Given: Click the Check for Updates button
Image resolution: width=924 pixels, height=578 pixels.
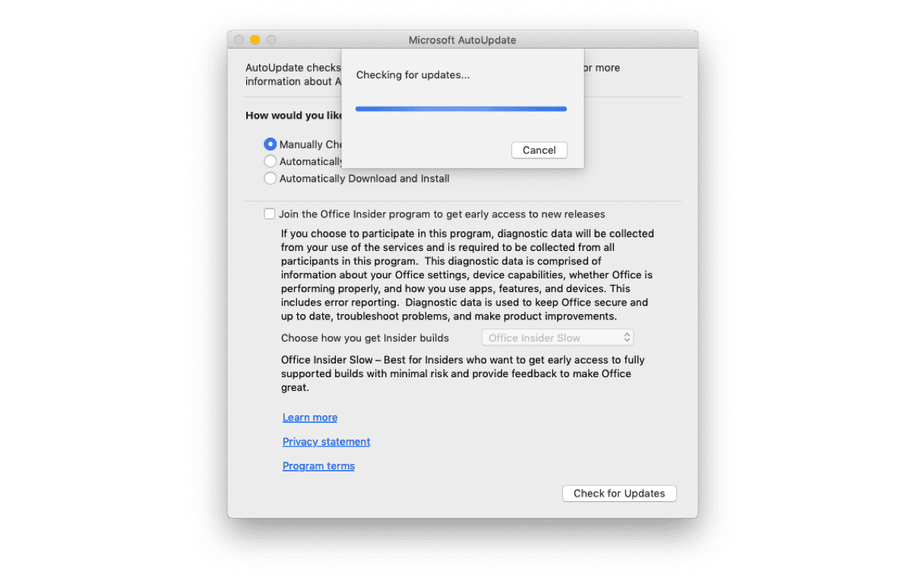Looking at the screenshot, I should [619, 493].
